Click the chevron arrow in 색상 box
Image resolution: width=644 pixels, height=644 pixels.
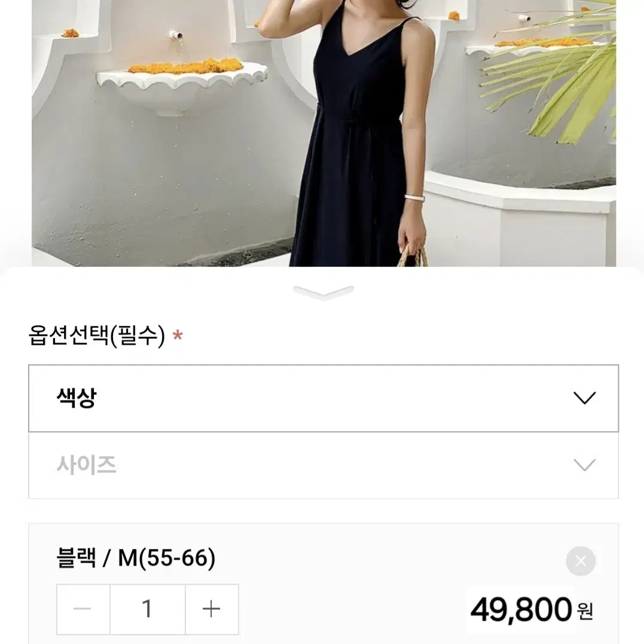[584, 398]
